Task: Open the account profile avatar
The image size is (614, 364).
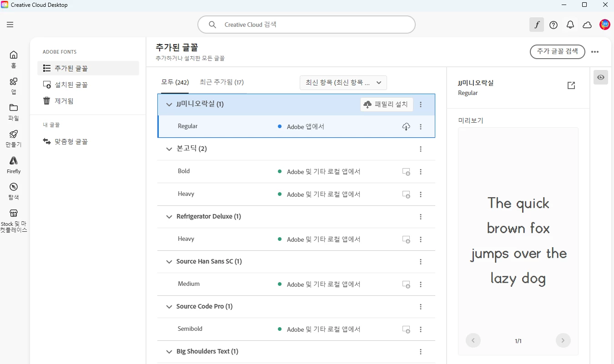Action: (604, 25)
